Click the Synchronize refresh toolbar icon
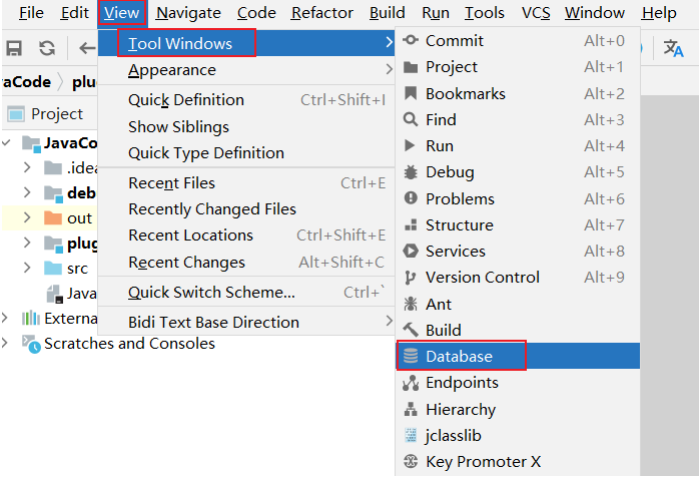This screenshot has width=700, height=477. pos(47,48)
